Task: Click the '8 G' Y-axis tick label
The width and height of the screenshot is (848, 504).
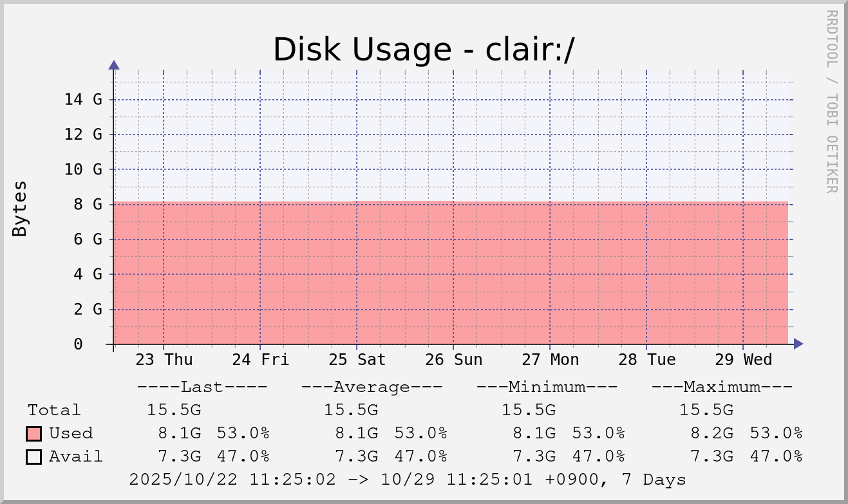Action: (88, 204)
